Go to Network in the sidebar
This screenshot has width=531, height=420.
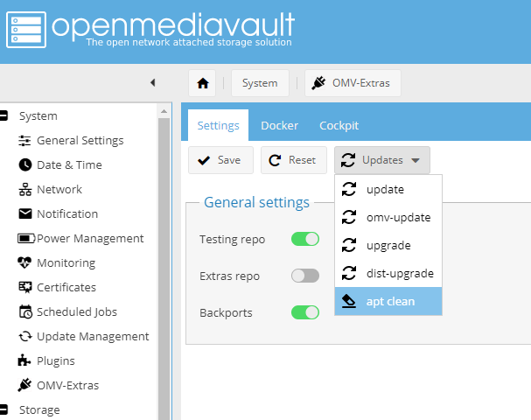point(59,189)
